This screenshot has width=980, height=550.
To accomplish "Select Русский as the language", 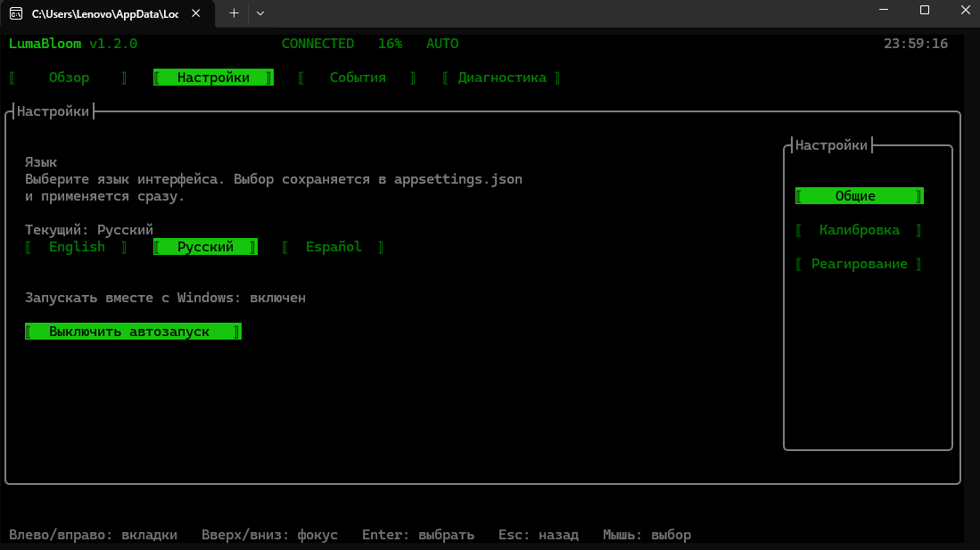I will (205, 247).
